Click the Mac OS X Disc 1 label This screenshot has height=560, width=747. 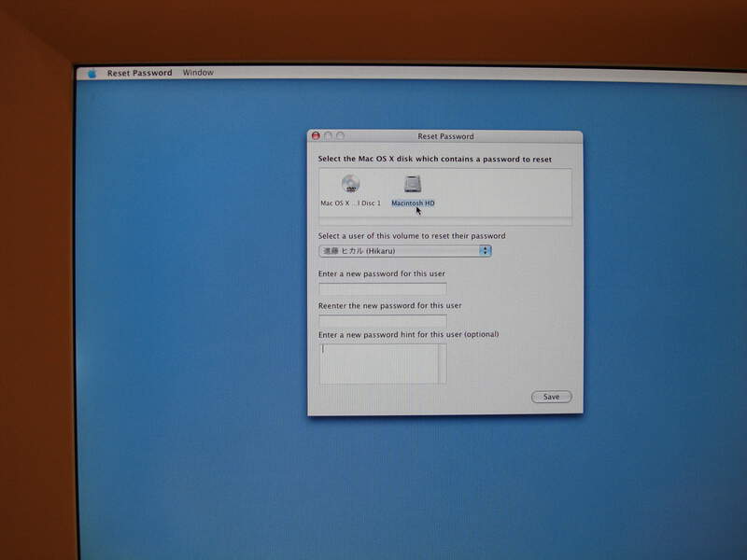click(351, 203)
